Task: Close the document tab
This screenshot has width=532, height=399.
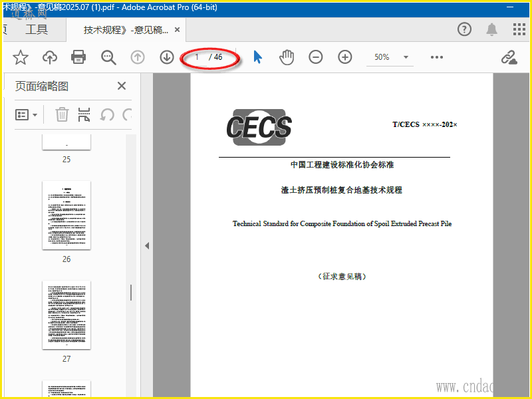Action: click(177, 30)
